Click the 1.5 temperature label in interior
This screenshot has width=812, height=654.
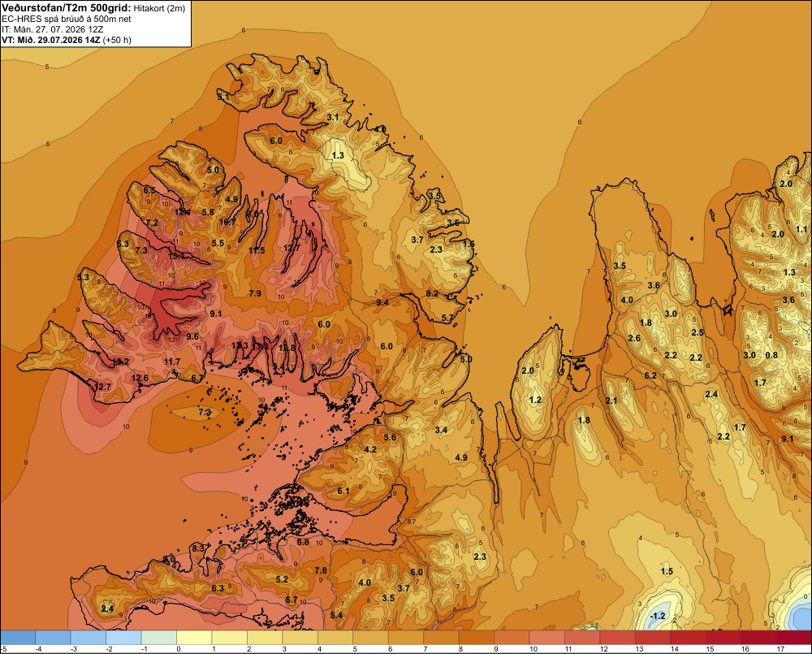pyautogui.click(x=667, y=571)
